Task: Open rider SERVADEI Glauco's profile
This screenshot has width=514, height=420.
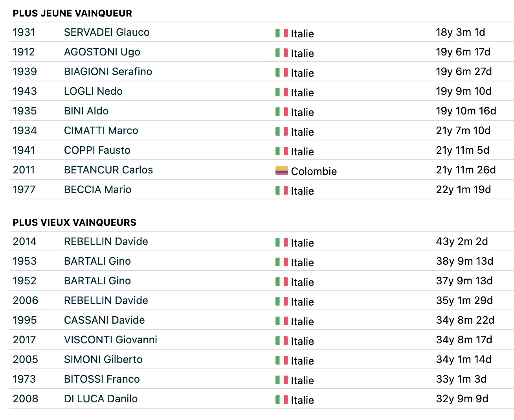Action: click(106, 32)
